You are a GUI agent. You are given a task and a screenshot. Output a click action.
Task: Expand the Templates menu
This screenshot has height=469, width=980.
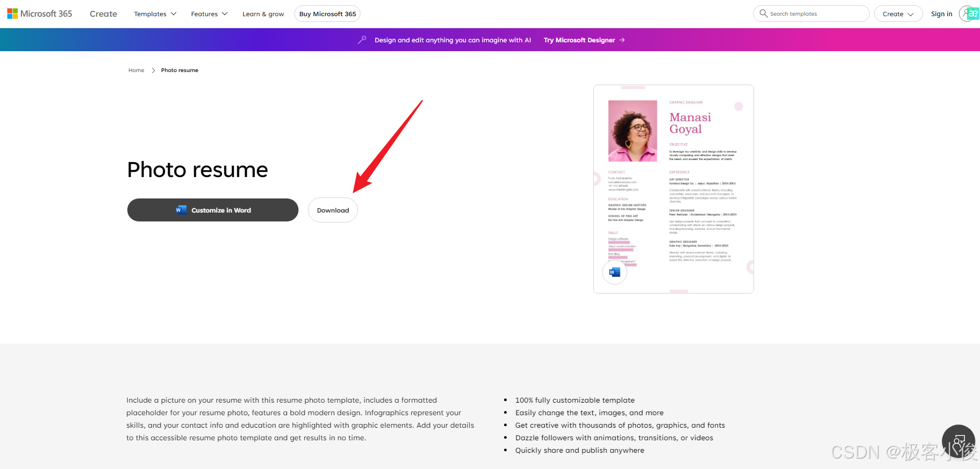point(155,14)
